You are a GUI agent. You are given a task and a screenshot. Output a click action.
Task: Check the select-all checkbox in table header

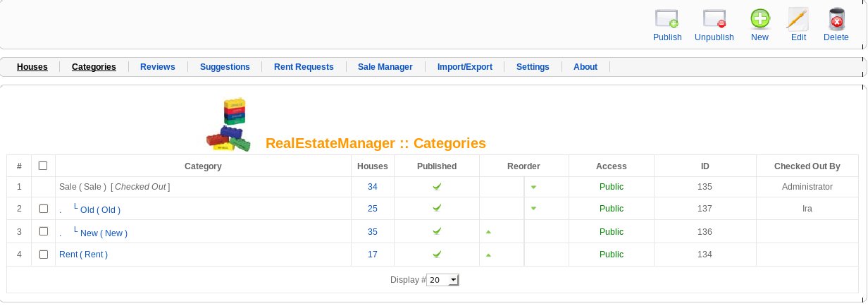[x=43, y=166]
